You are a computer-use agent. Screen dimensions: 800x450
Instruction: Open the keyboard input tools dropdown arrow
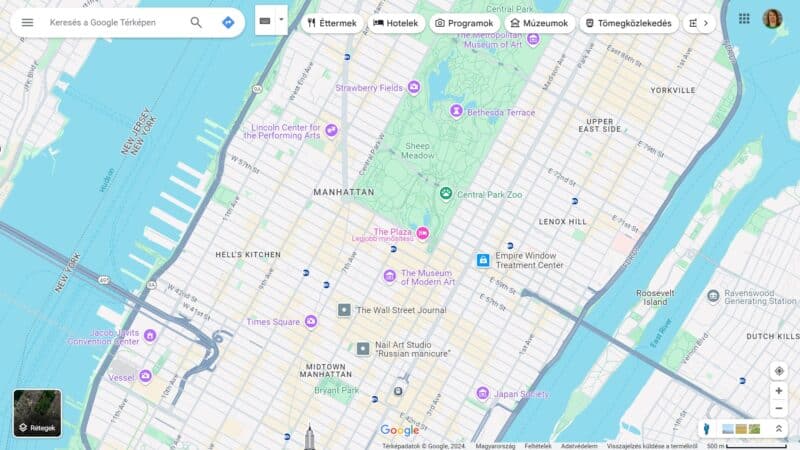[281, 19]
